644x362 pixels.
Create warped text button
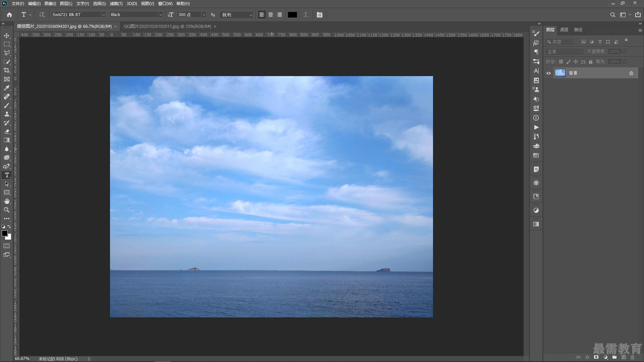(306, 15)
